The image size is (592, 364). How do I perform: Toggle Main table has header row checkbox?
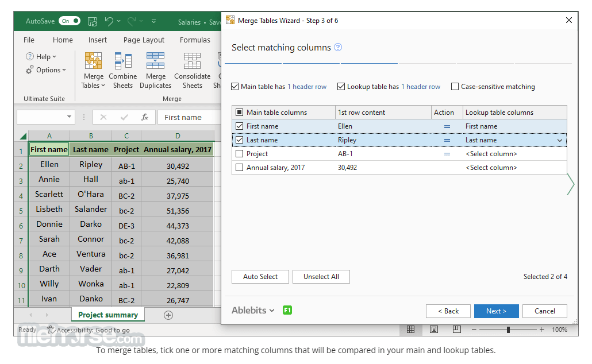(235, 86)
